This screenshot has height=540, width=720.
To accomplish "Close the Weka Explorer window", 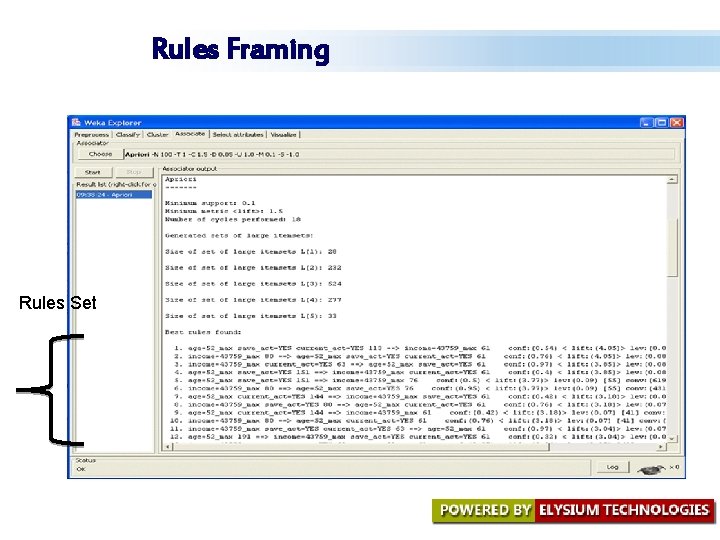I will coord(676,123).
